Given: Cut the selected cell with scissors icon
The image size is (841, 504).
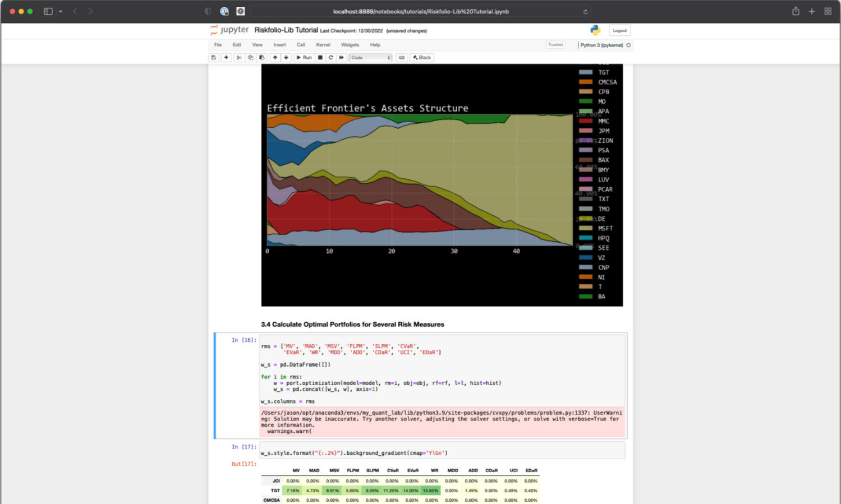Looking at the screenshot, I should click(x=239, y=58).
